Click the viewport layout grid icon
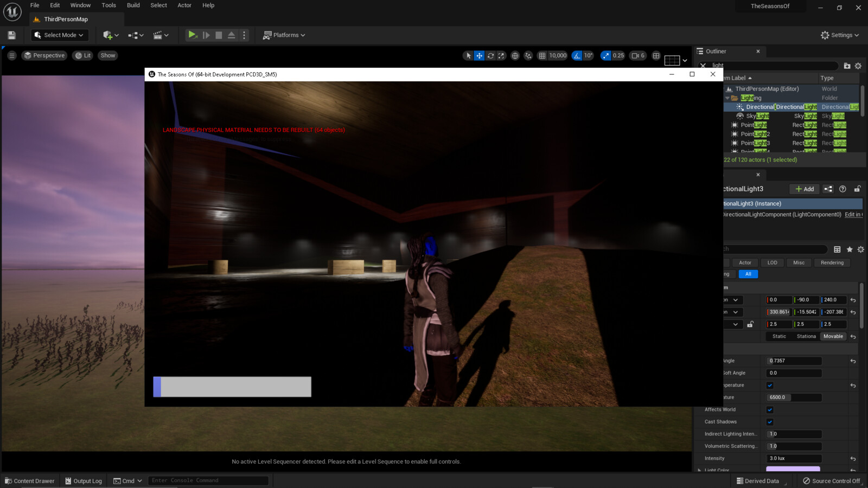 [x=656, y=55]
